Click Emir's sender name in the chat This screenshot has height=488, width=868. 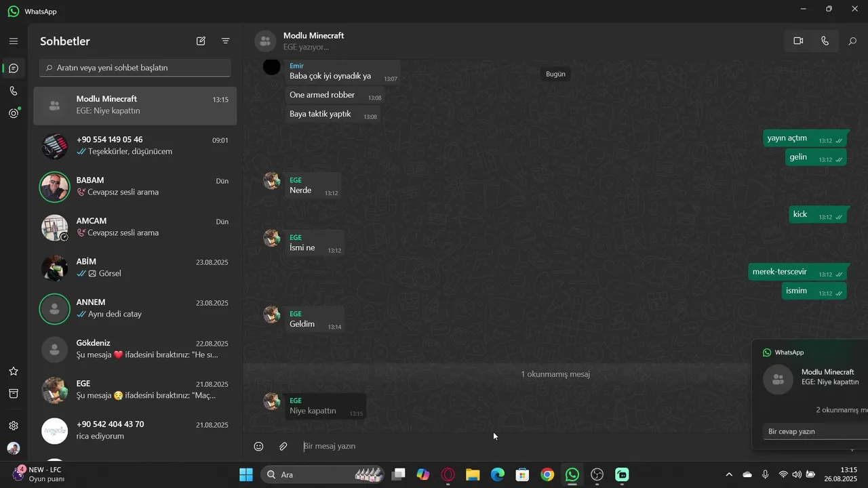click(296, 66)
